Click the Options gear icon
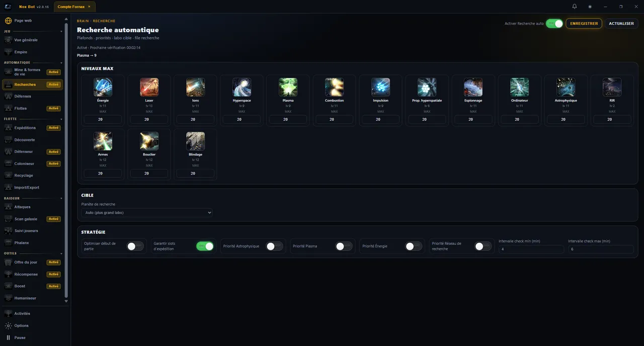The width and height of the screenshot is (644, 346). [x=8, y=325]
